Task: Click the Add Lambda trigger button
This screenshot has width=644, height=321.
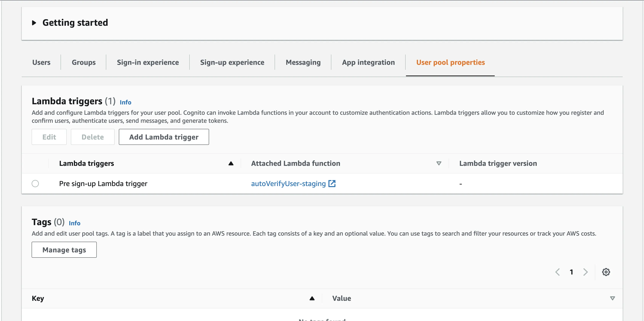Action: pyautogui.click(x=164, y=137)
